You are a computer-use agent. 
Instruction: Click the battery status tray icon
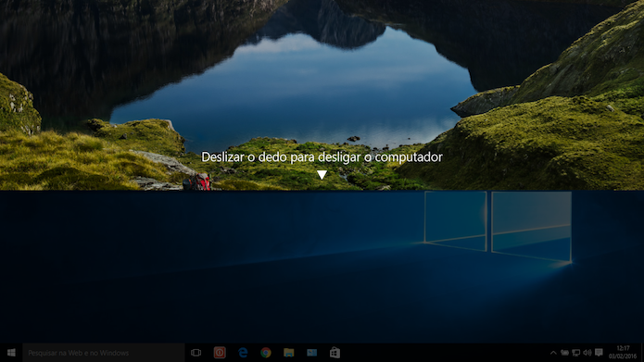(564, 353)
